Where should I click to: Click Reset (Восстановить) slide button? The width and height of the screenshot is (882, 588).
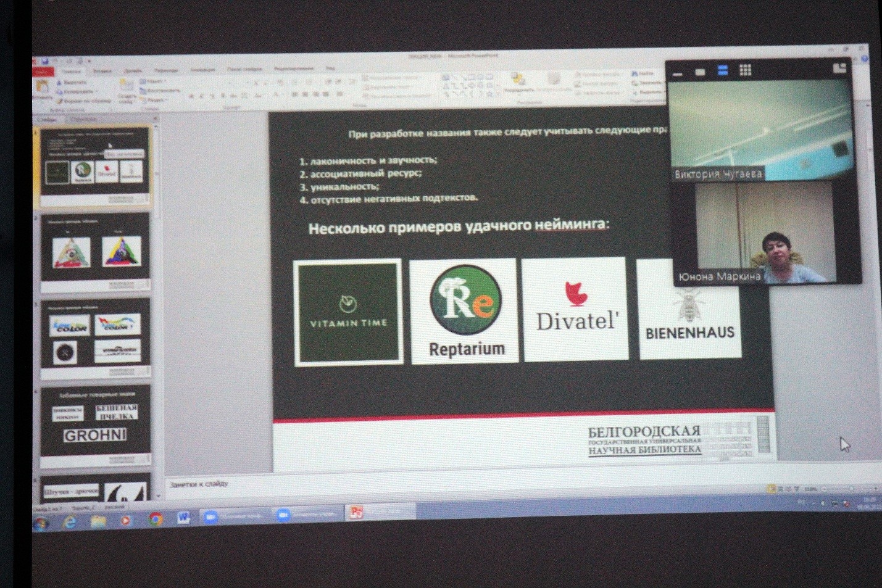pos(160,91)
